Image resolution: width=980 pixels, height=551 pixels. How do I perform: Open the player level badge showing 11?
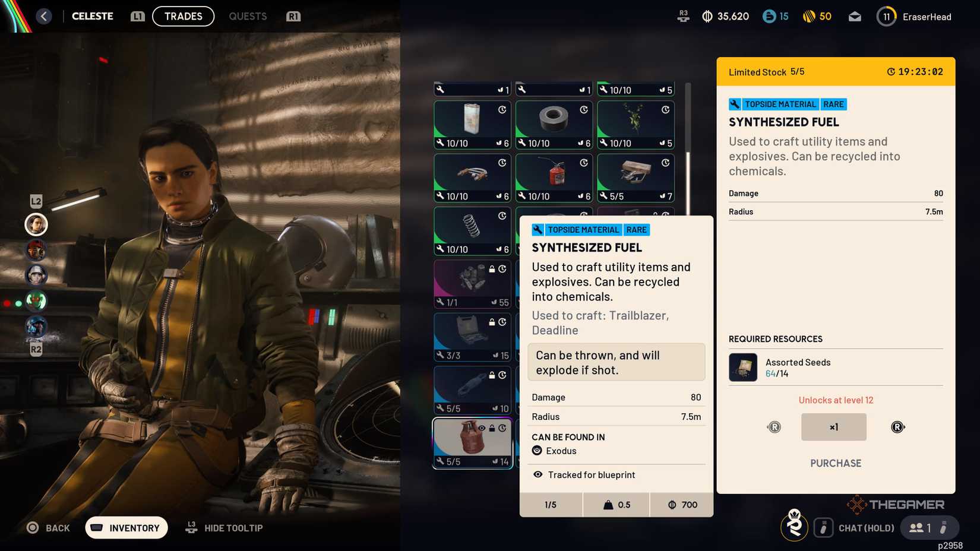coord(886,16)
